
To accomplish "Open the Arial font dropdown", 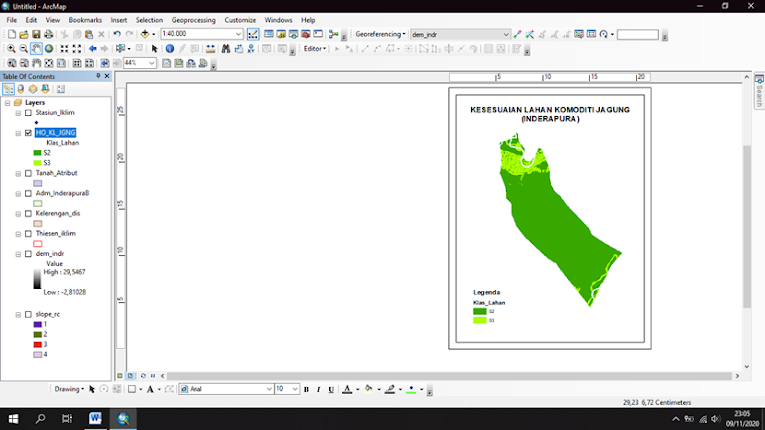I will tap(269, 389).
